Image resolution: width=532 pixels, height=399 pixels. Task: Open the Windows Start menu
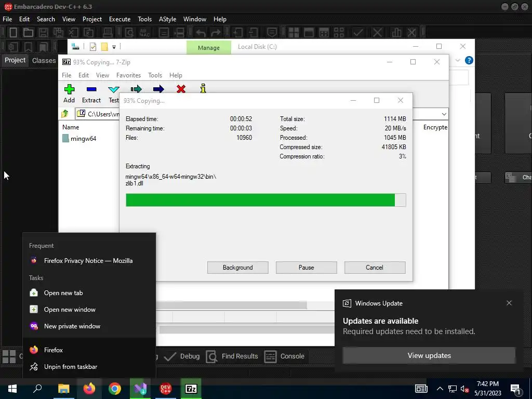(12, 389)
